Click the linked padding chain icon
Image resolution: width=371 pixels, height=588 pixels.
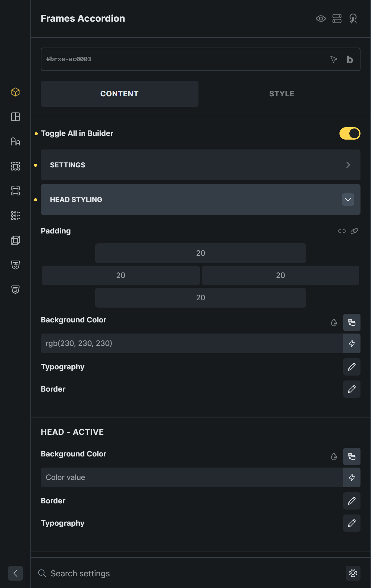342,231
